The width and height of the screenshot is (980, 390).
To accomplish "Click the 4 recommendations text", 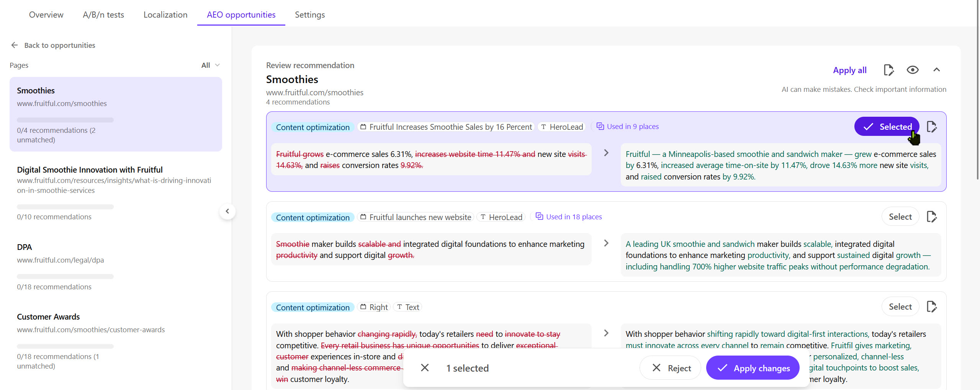I will [x=298, y=102].
